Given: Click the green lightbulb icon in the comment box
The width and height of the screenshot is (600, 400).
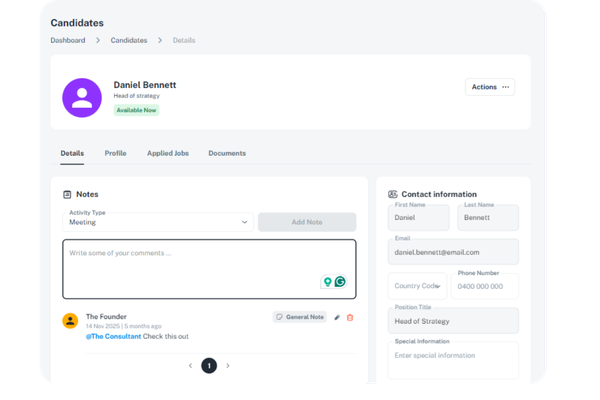Looking at the screenshot, I should coord(327,282).
